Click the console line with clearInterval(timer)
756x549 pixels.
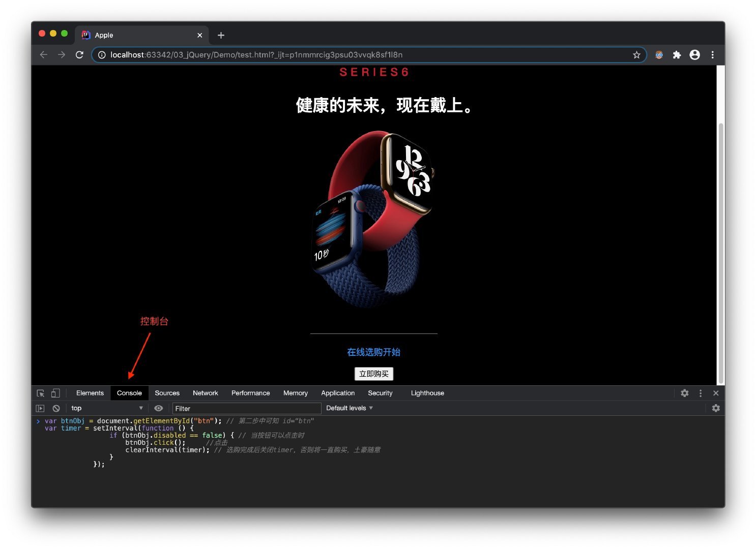pyautogui.click(x=253, y=450)
